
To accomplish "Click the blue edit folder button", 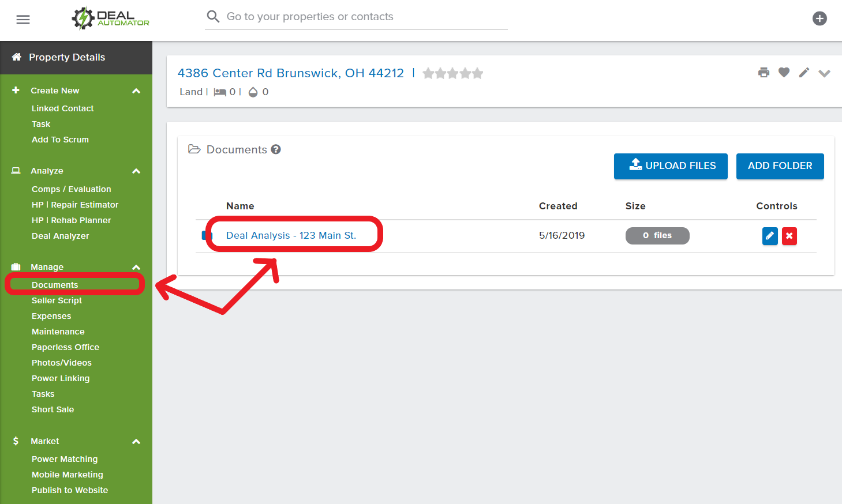I will click(770, 236).
